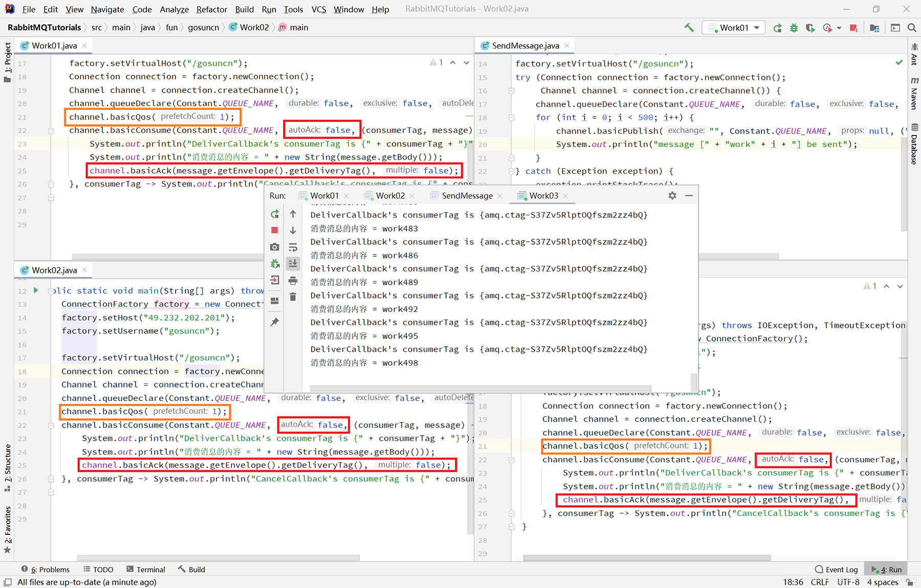Attach debugger icon in Run panel
Screen dimensions: 921x588
tap(275, 264)
